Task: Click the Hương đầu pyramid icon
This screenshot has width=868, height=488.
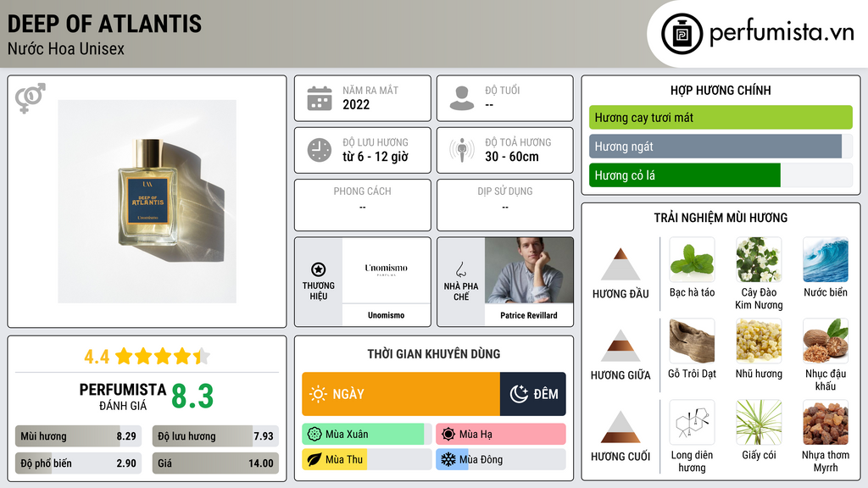Action: point(620,264)
